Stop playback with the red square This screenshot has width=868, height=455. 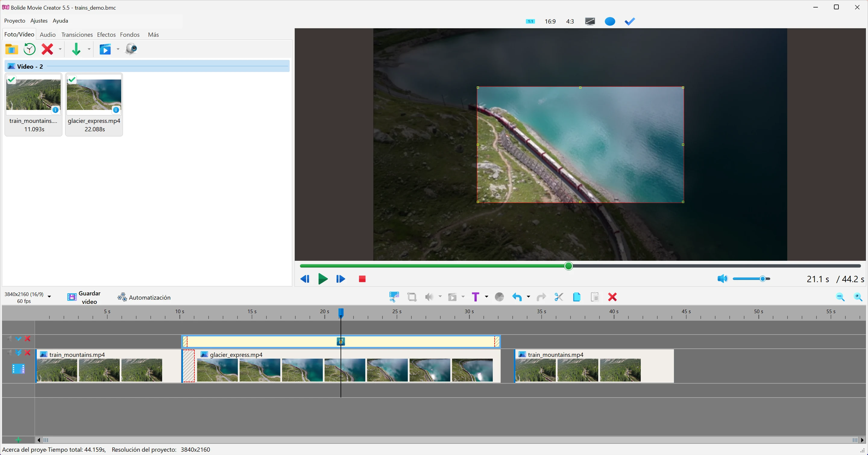coord(362,279)
